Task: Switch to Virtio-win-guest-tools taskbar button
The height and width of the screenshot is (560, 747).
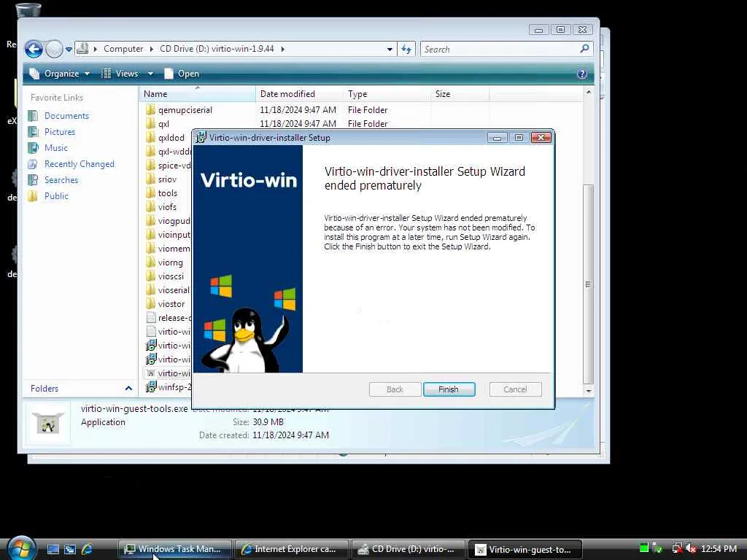Action: coord(525,549)
